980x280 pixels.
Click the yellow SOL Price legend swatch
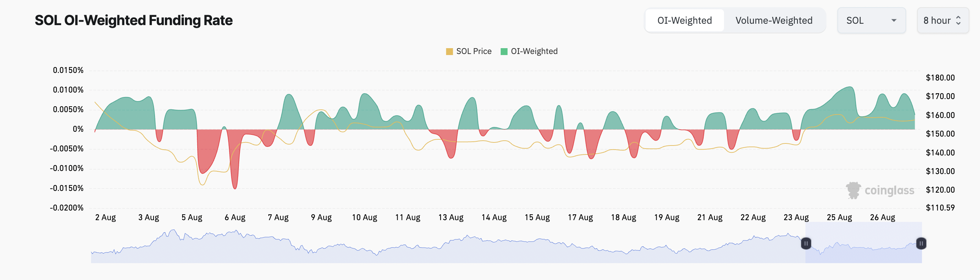[449, 52]
